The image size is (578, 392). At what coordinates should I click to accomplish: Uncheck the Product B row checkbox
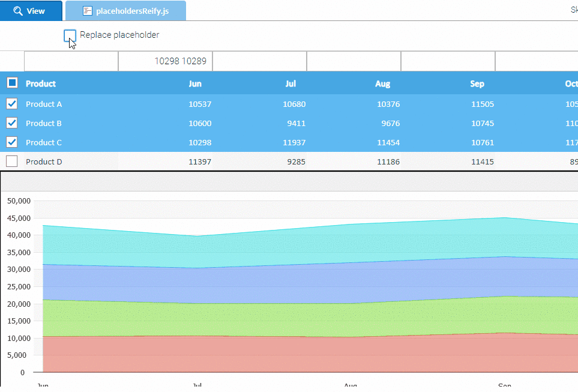click(x=12, y=123)
